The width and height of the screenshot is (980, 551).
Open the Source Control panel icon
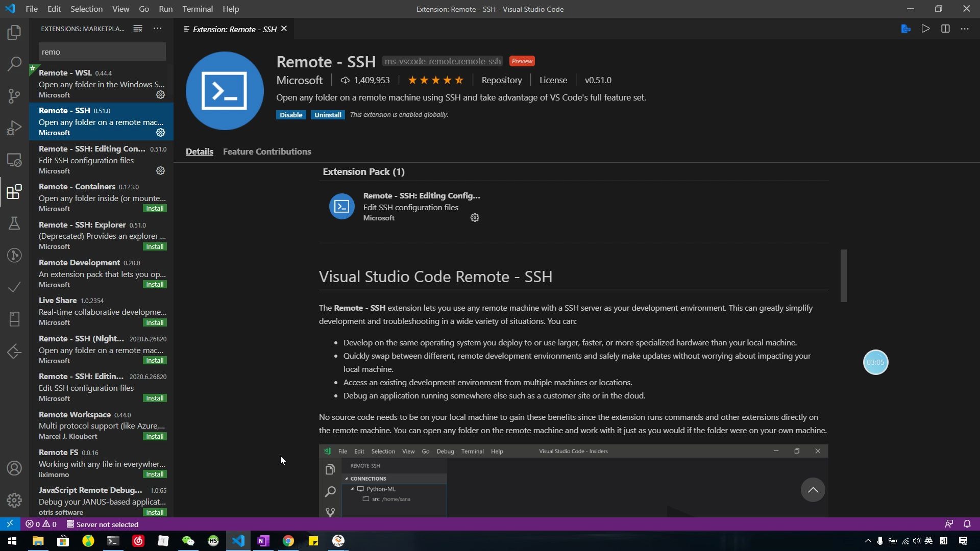[x=15, y=96]
